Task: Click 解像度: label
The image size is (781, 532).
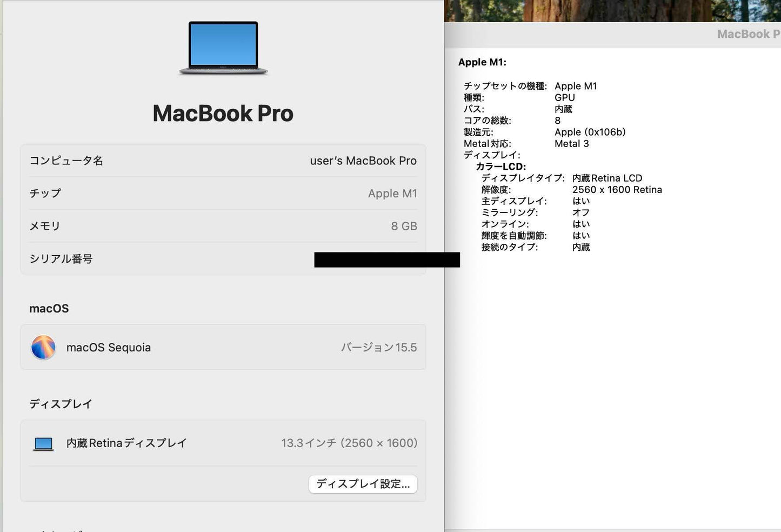Action: click(x=496, y=190)
